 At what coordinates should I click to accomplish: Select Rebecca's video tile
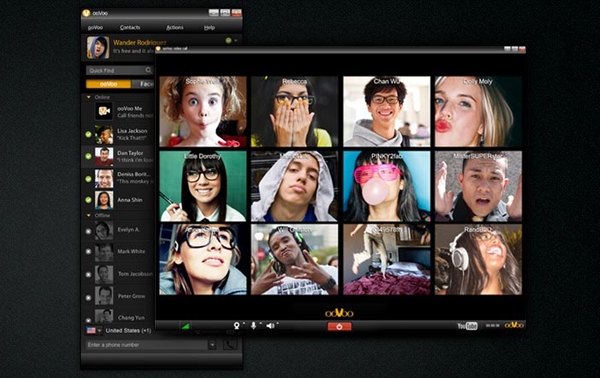pyautogui.click(x=295, y=111)
